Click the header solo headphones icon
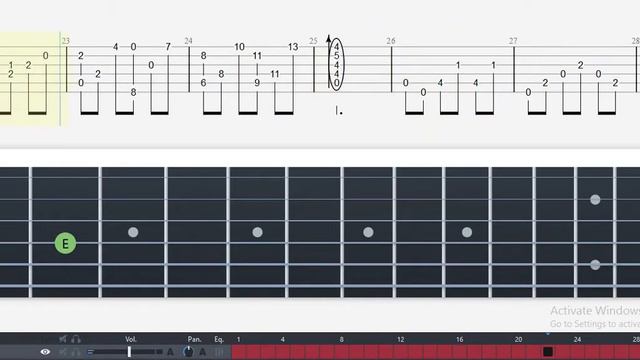The width and height of the screenshot is (640, 360). pos(76,339)
